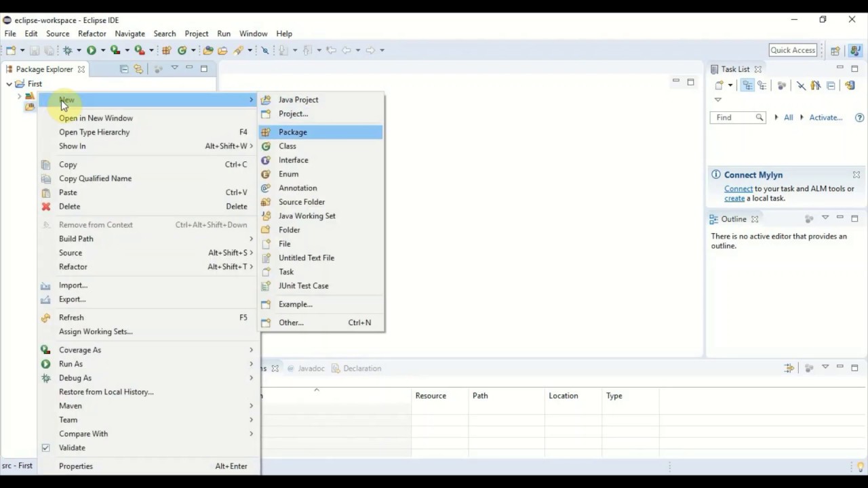This screenshot has width=868, height=488.
Task: Click the create link for local task
Action: tap(734, 198)
